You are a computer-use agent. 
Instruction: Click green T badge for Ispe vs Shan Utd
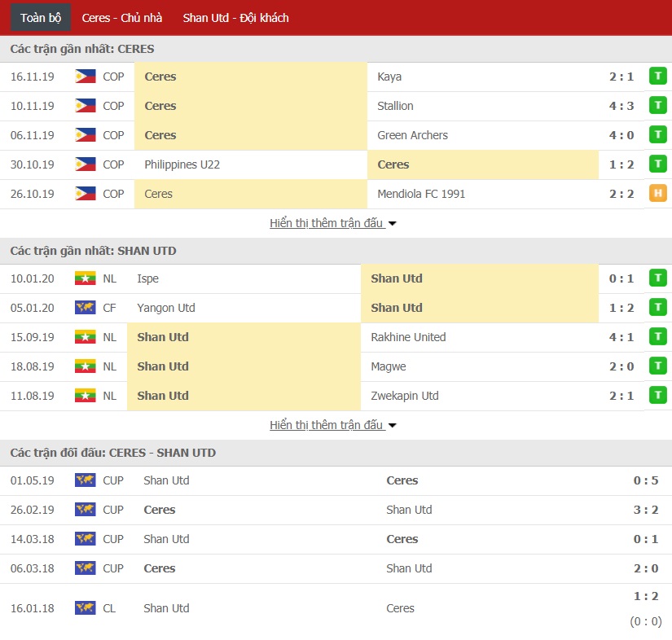pyautogui.click(x=658, y=278)
